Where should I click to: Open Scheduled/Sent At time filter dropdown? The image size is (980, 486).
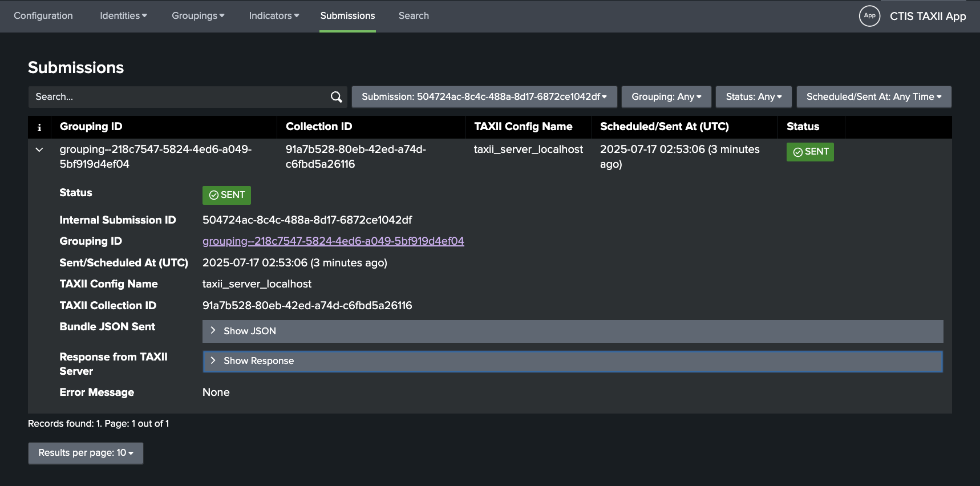point(873,97)
